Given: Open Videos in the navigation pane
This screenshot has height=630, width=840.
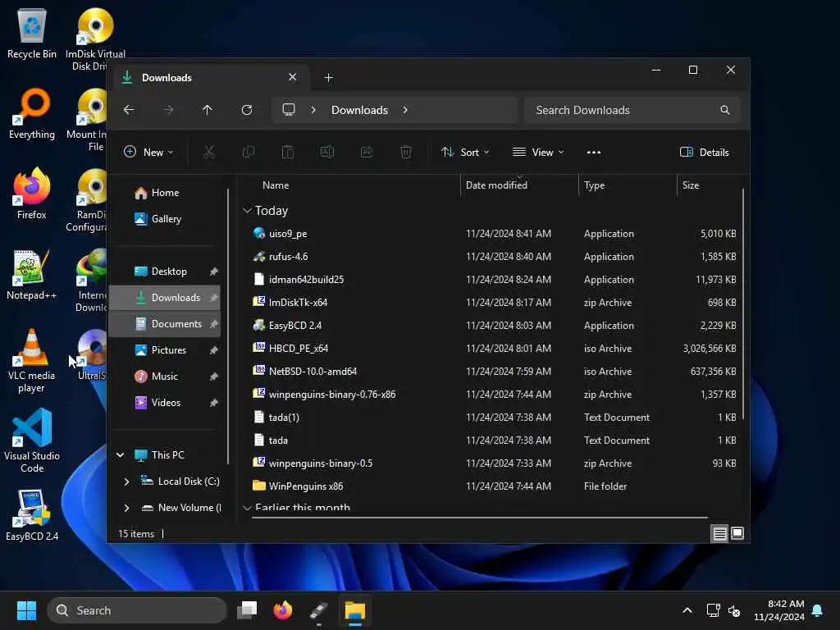Looking at the screenshot, I should (165, 402).
